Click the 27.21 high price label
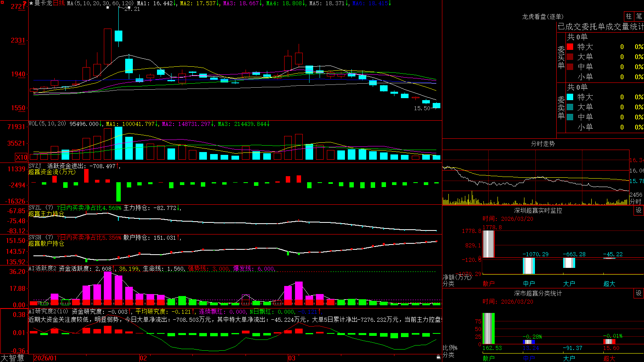 tap(132, 9)
